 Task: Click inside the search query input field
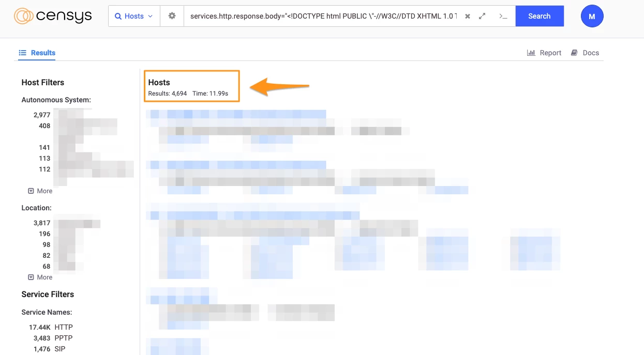[321, 16]
